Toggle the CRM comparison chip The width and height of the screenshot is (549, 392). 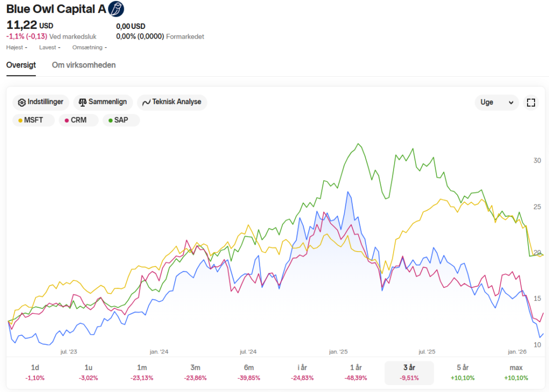78,120
